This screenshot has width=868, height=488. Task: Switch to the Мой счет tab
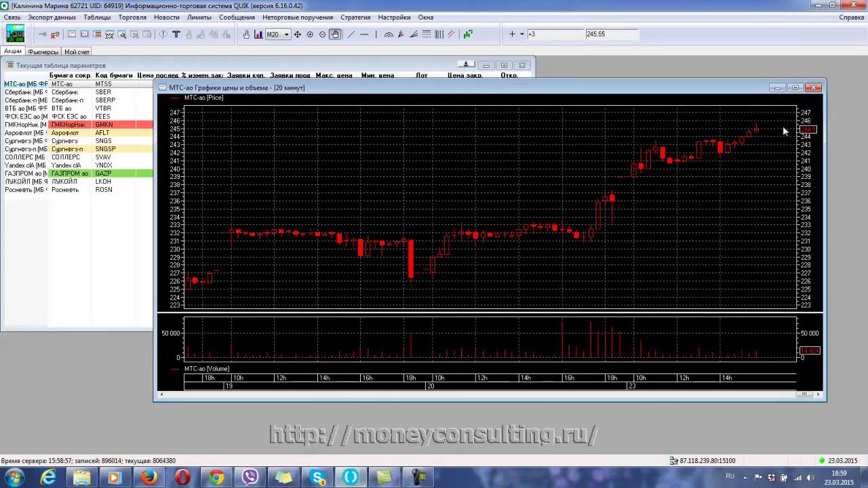(x=77, y=52)
